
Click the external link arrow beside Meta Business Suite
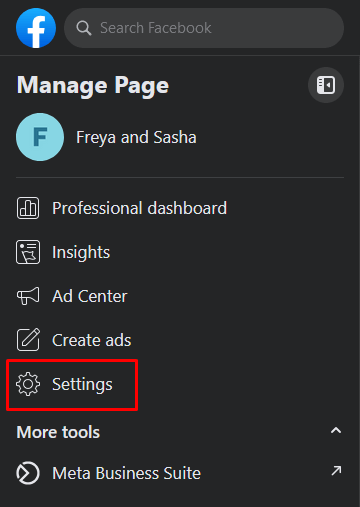pos(336,471)
